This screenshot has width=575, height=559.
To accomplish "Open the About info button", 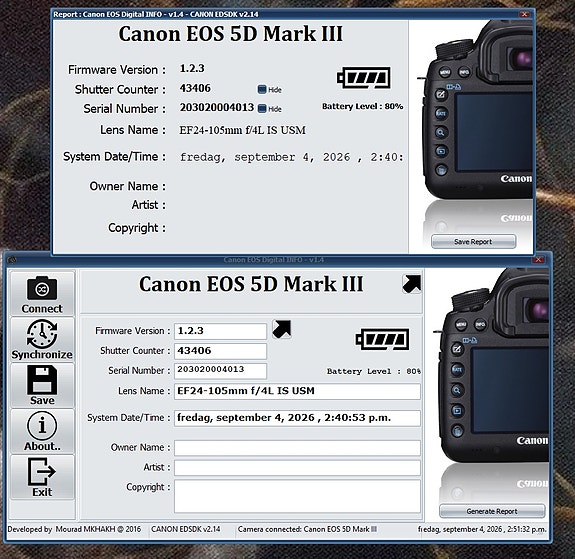I will point(42,431).
